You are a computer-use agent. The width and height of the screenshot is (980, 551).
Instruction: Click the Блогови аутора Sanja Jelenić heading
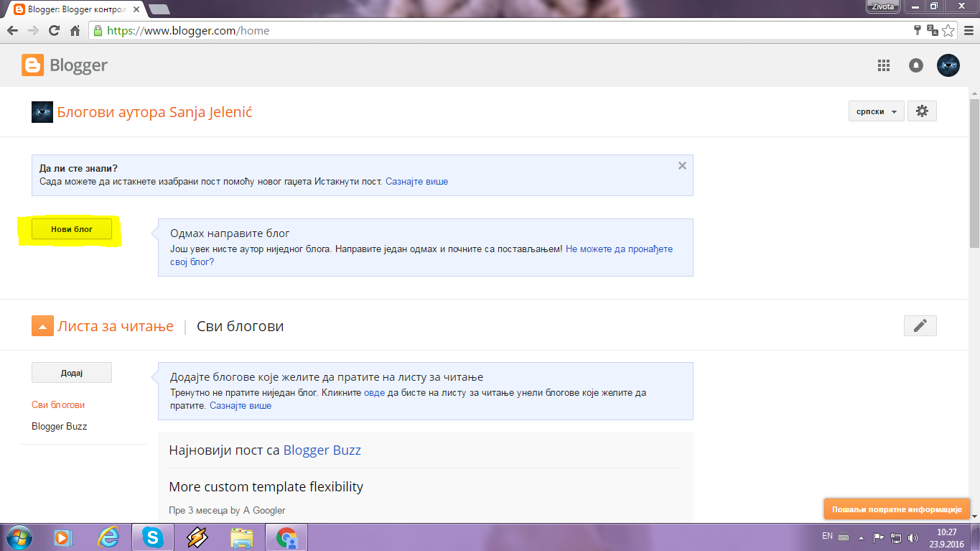pyautogui.click(x=154, y=112)
